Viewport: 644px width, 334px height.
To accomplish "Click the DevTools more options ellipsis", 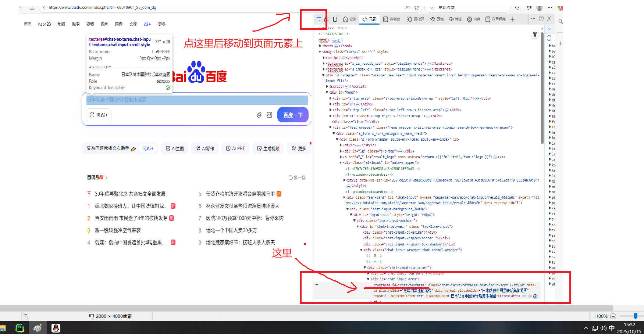I will pos(533,18).
